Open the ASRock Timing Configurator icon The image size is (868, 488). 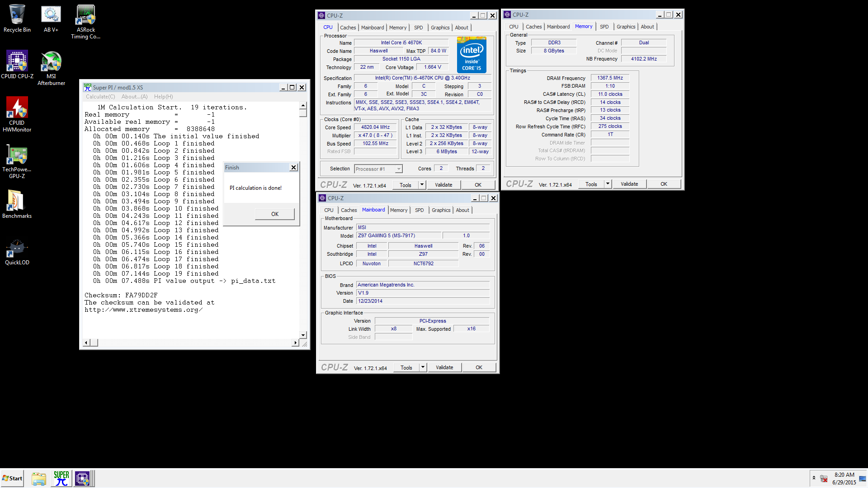click(x=85, y=22)
